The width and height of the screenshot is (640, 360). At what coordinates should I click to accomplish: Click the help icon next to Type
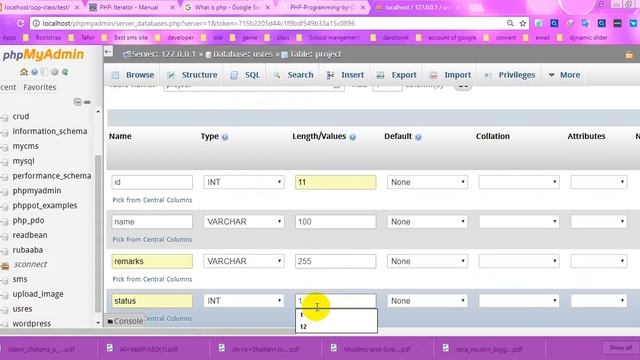pos(225,137)
